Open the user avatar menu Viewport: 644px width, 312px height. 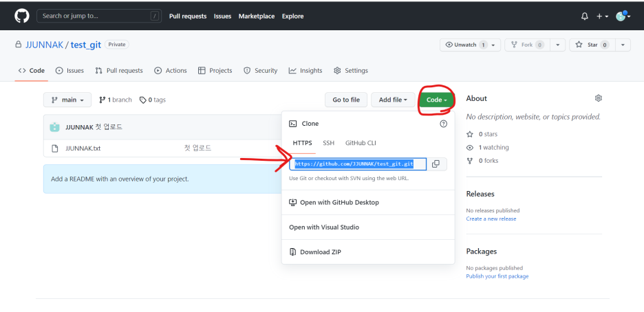point(623,16)
